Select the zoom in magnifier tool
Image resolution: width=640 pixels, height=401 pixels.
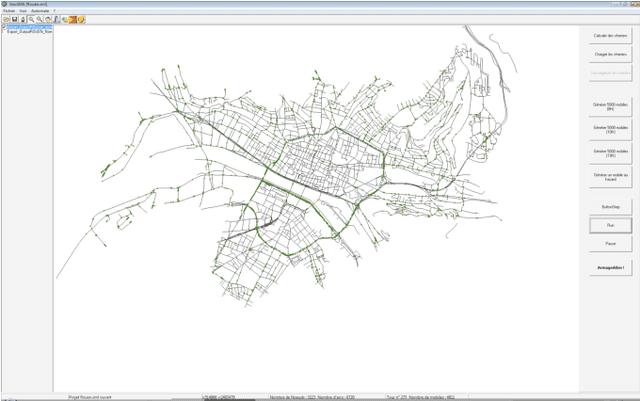(x=31, y=19)
